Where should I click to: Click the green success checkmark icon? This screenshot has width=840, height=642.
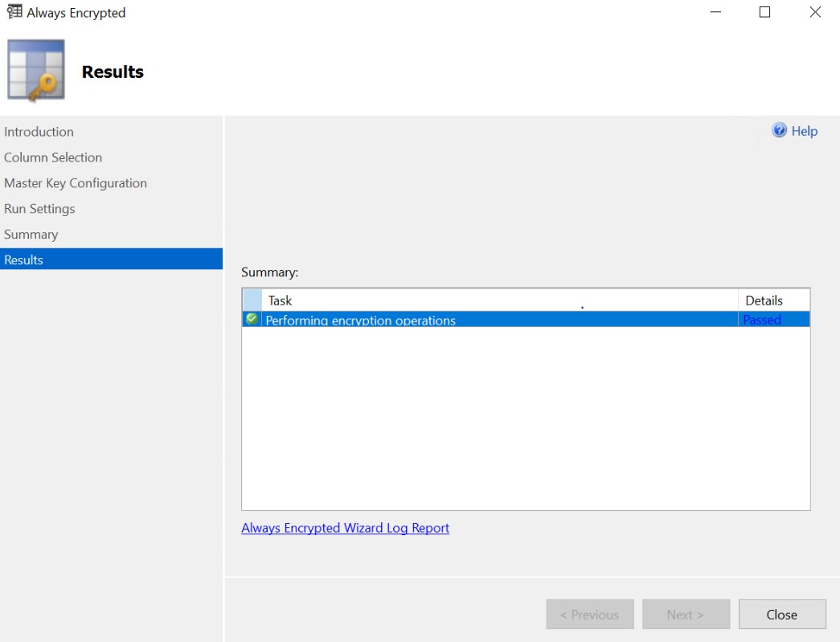point(252,319)
